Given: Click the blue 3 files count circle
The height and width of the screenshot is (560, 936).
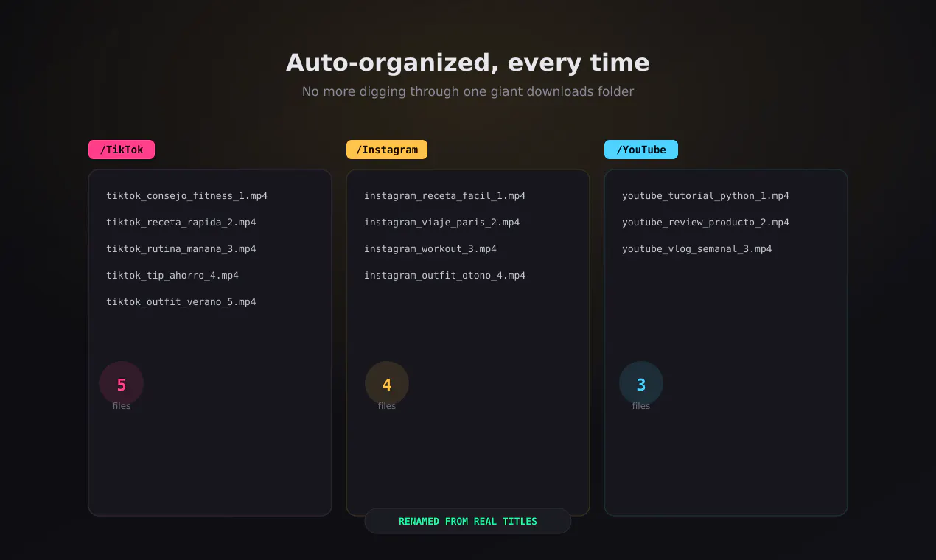Looking at the screenshot, I should (641, 383).
